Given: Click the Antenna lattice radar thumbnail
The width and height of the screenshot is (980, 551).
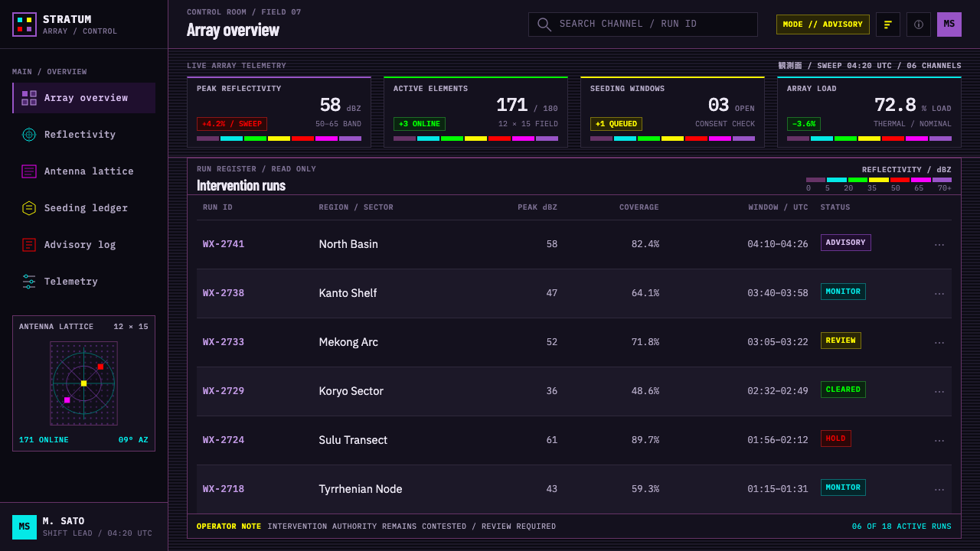Looking at the screenshot, I should point(83,383).
